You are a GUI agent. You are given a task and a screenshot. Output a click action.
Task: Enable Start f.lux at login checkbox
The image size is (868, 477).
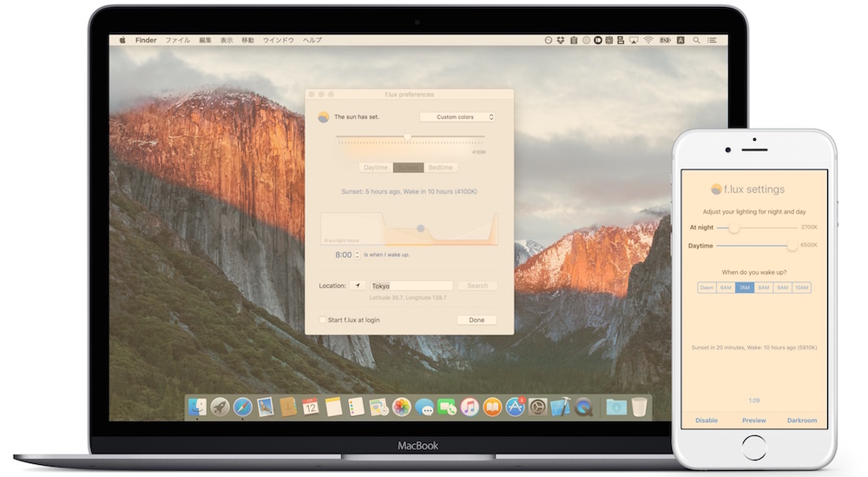(323, 320)
